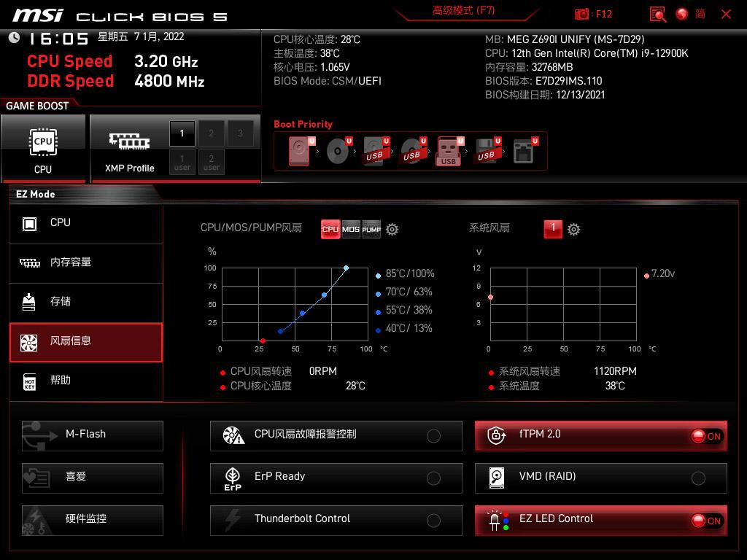The width and height of the screenshot is (747, 560).
Task: Open CPU/MOS/PUMP fan settings gear
Action: pos(392,230)
